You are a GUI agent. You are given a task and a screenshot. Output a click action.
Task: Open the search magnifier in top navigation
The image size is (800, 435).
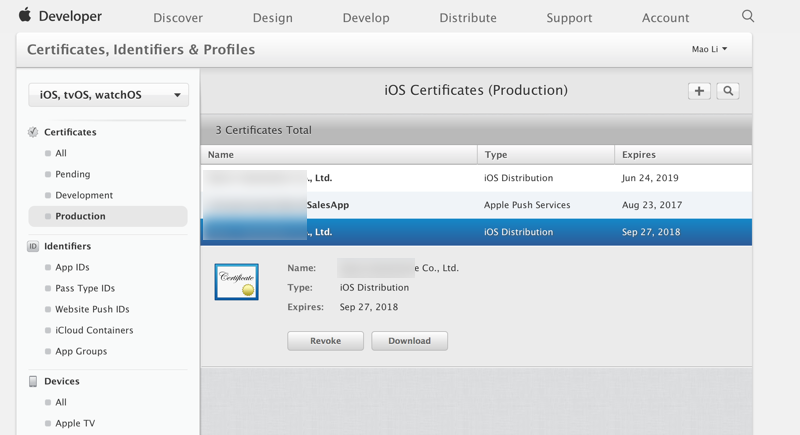pyautogui.click(x=748, y=16)
